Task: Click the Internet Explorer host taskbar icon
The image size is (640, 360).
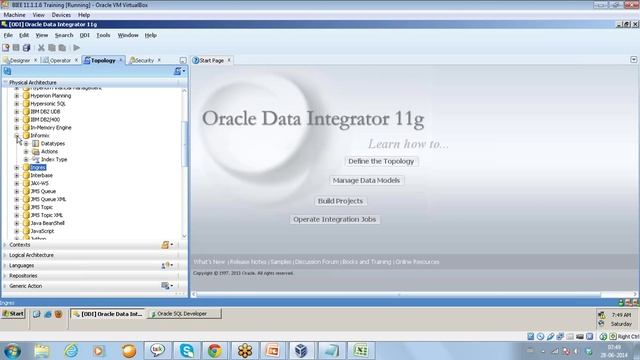Action: point(71,351)
